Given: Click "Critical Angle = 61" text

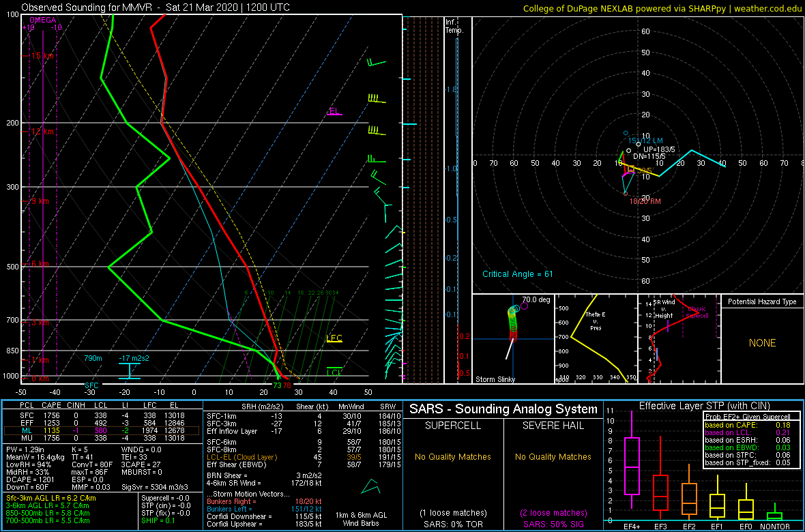Looking at the screenshot, I should click(x=518, y=274).
